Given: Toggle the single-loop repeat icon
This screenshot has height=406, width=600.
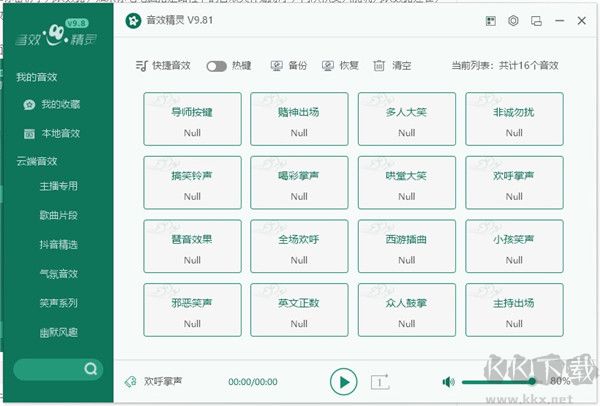Looking at the screenshot, I should pyautogui.click(x=380, y=382).
